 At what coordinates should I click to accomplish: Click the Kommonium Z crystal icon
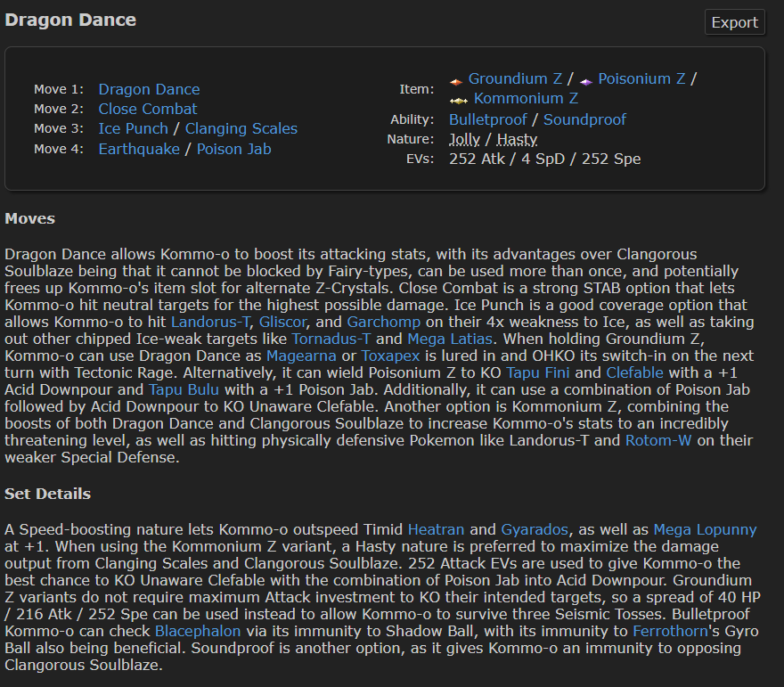click(x=459, y=100)
